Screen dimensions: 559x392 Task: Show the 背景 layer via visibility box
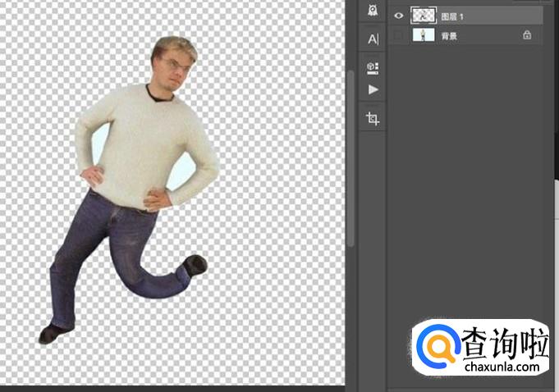(x=399, y=36)
